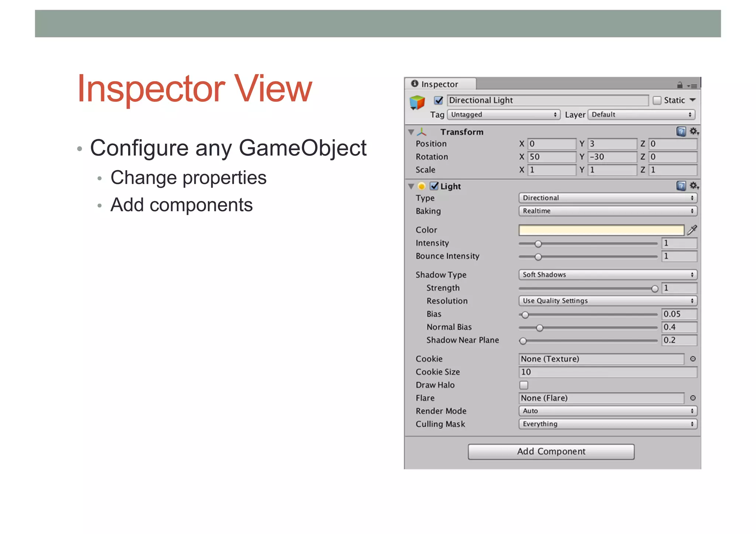Enable the Static checkbox
Viewport: 756px width, 534px height.
657,100
